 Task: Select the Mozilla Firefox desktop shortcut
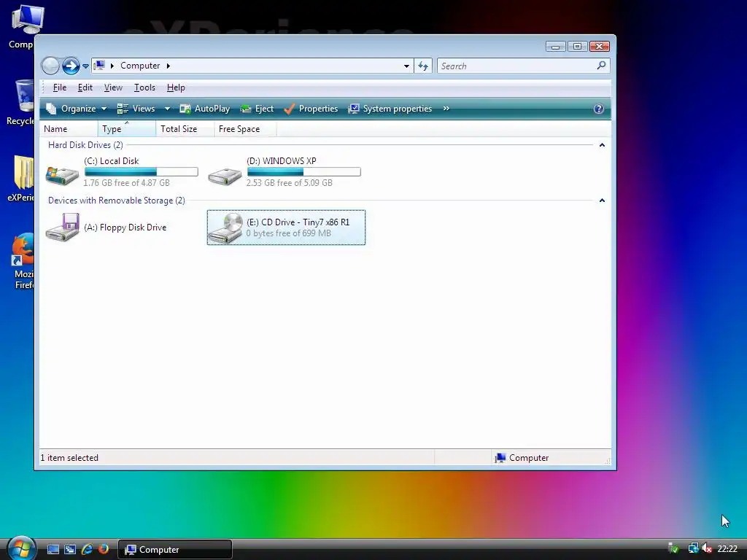pyautogui.click(x=23, y=261)
